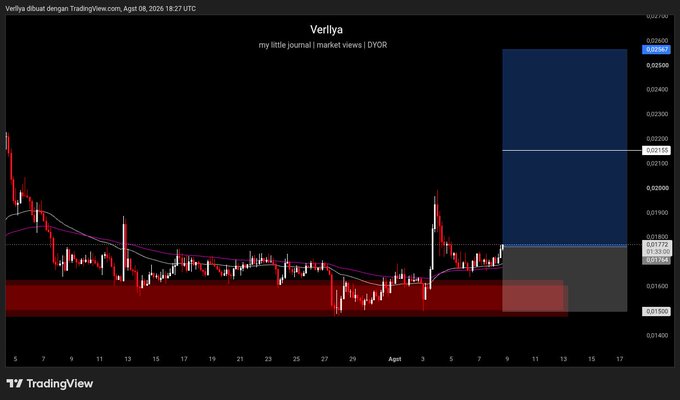This screenshot has height=400, width=680.
Task: Select the blue long-position profit zone
Action: tap(565, 148)
